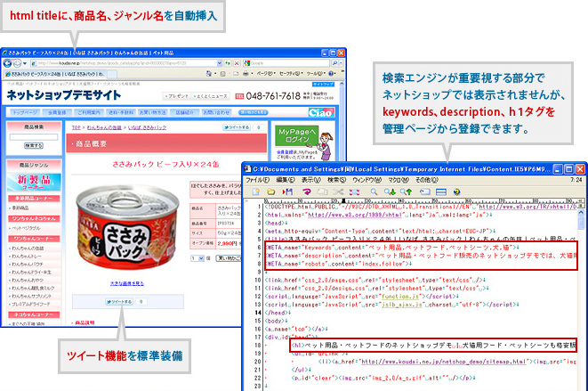Open the その他 menu in the editor window
The image size is (588, 391).
[x=427, y=180]
